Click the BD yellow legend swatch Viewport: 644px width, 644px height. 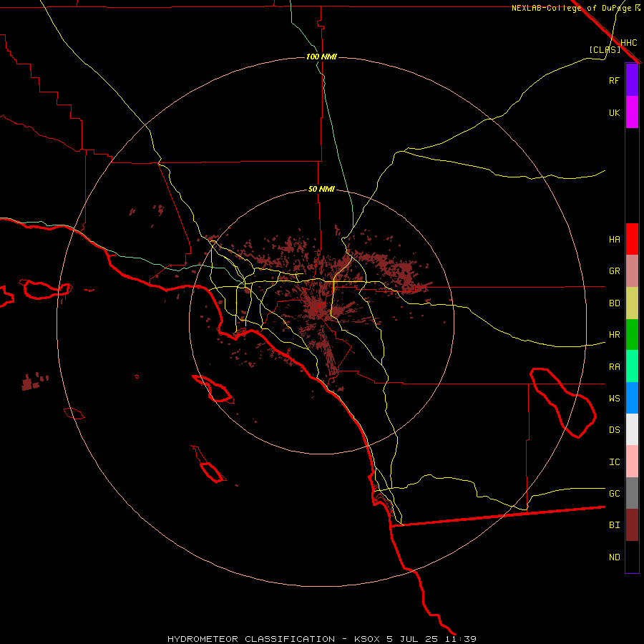coord(632,303)
